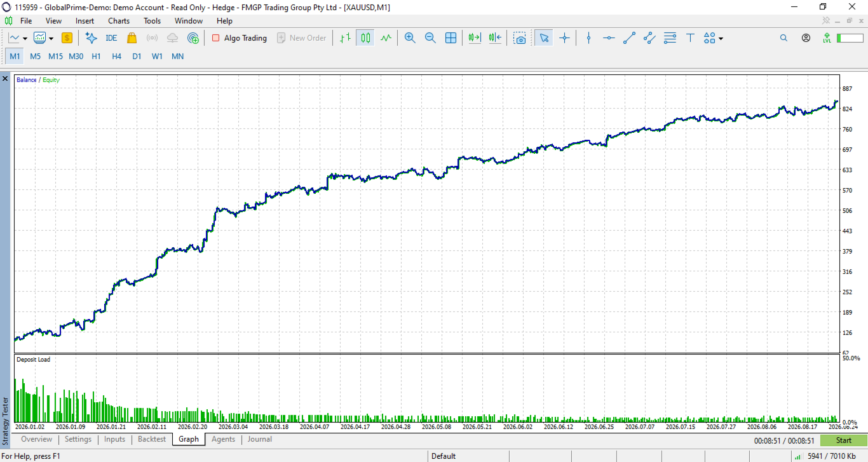The image size is (868, 462).
Task: Select the D1 timeframe
Action: [x=137, y=56]
